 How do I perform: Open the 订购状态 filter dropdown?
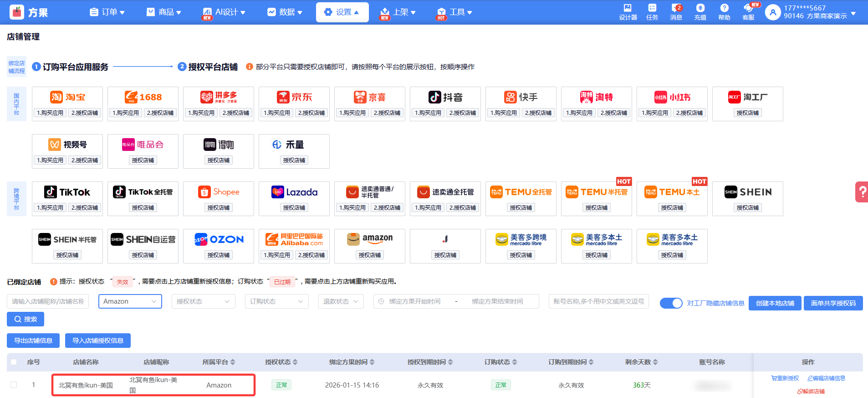pos(276,301)
